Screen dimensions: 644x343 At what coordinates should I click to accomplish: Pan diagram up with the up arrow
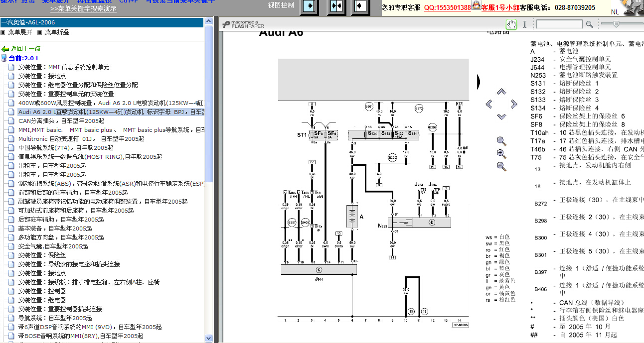[501, 92]
